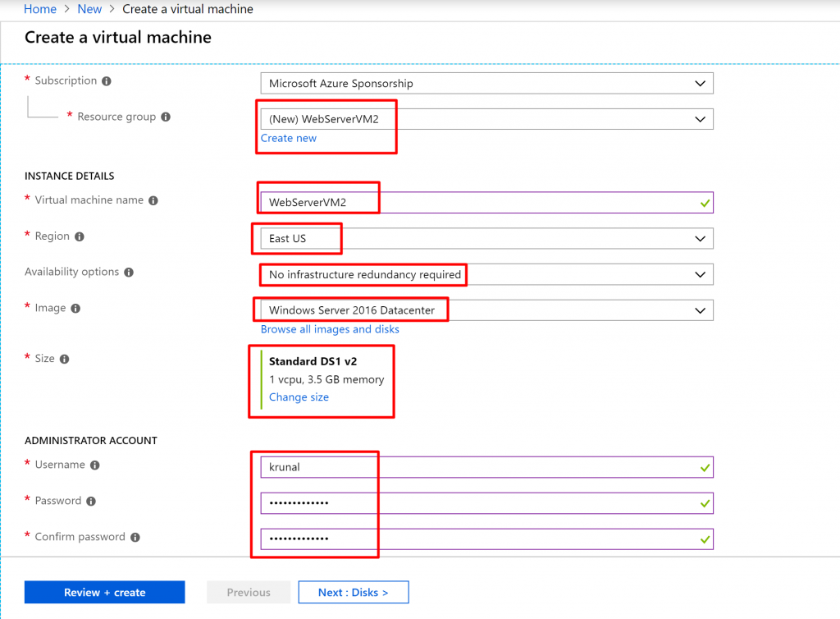Click the Next : Disks button
Image resolution: width=840 pixels, height=619 pixels.
point(353,592)
